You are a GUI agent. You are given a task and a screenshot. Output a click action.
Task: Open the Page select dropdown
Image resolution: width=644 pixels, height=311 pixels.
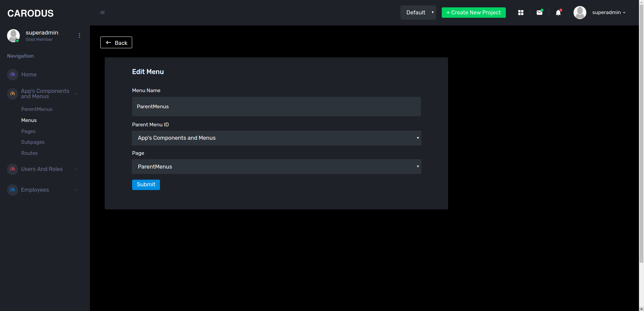coord(276,167)
